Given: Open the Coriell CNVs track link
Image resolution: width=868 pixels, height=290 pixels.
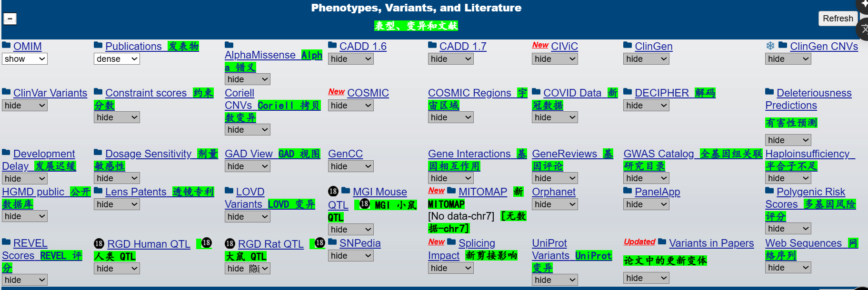Looking at the screenshot, I should (x=239, y=99).
